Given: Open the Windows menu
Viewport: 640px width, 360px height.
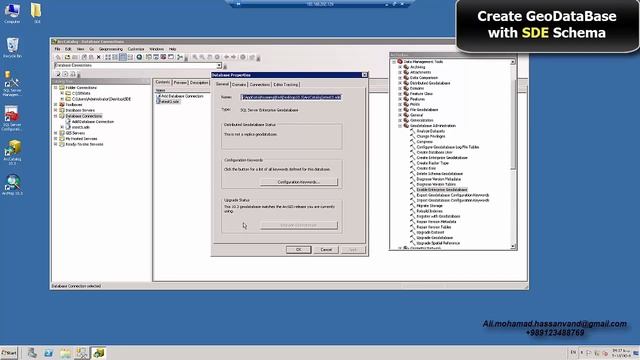Looking at the screenshot, I should (156, 49).
